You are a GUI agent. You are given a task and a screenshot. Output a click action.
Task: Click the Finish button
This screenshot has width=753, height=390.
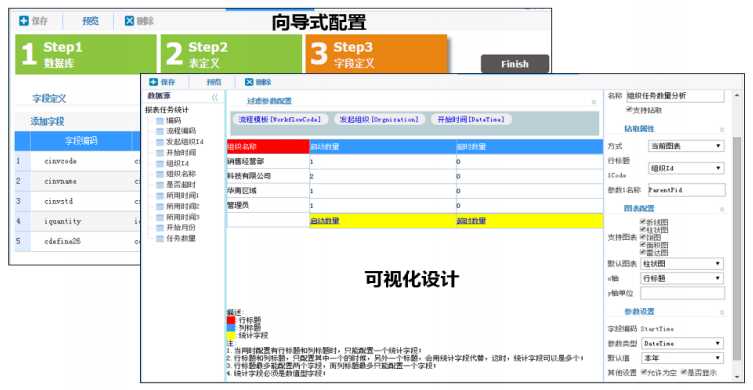[515, 64]
